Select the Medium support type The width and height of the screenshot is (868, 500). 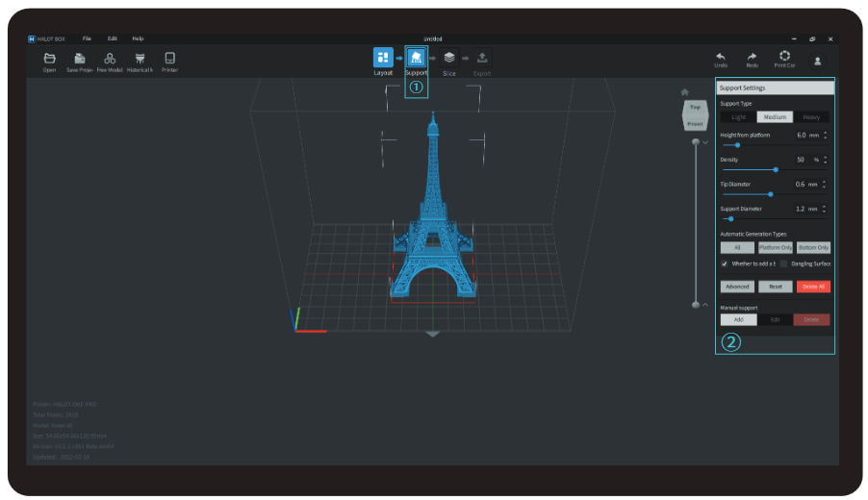click(775, 117)
